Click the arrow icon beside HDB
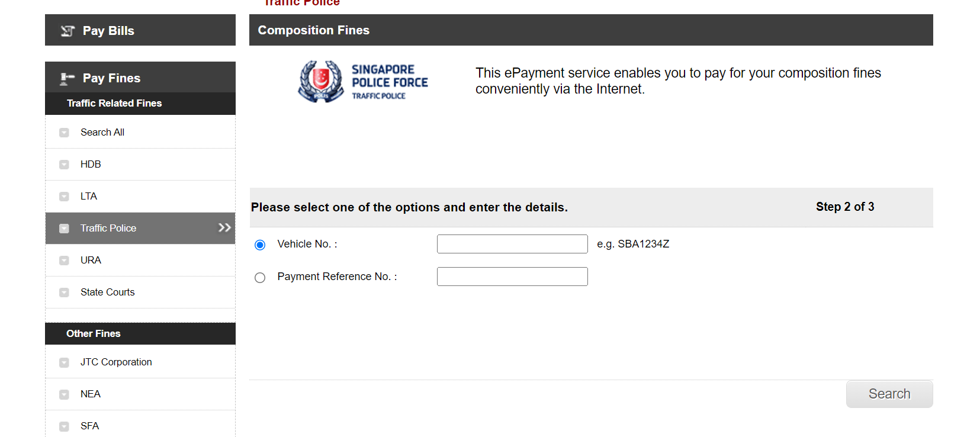Viewport: 980px width, 437px height. click(64, 165)
